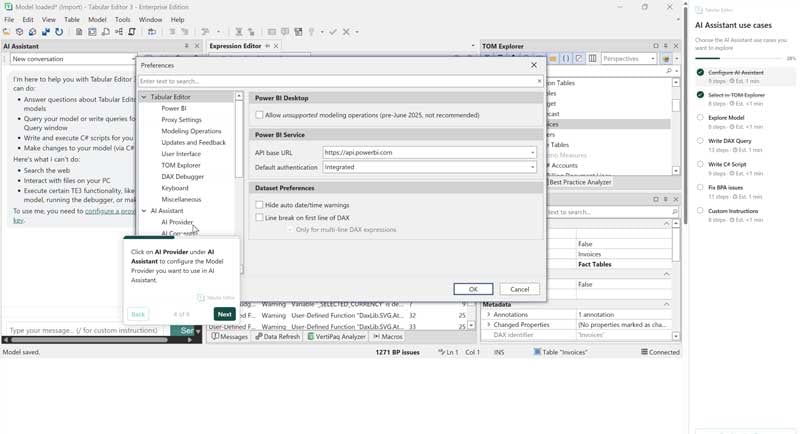This screenshot has width=800, height=434.
Task: Select the Write DAX Query use case circle
Action: (x=700, y=141)
